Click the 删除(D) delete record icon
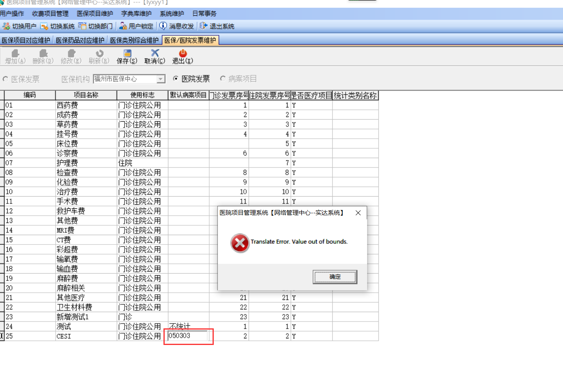Image resolution: width=563 pixels, height=392 pixels. (43, 57)
